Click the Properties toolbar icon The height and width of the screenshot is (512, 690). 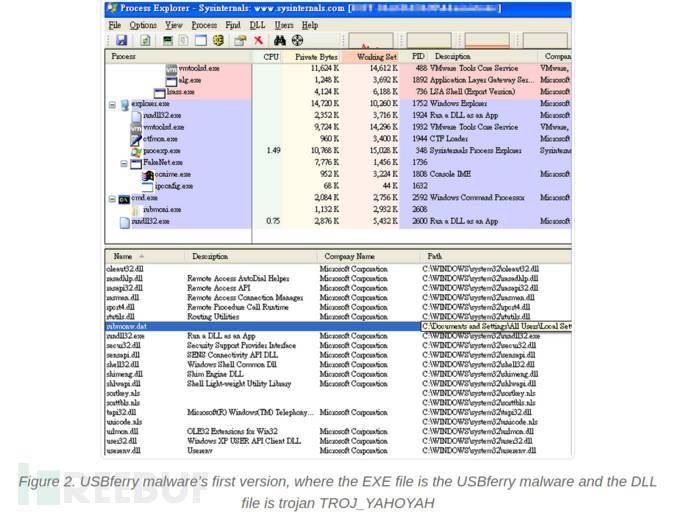pyautogui.click(x=240, y=40)
